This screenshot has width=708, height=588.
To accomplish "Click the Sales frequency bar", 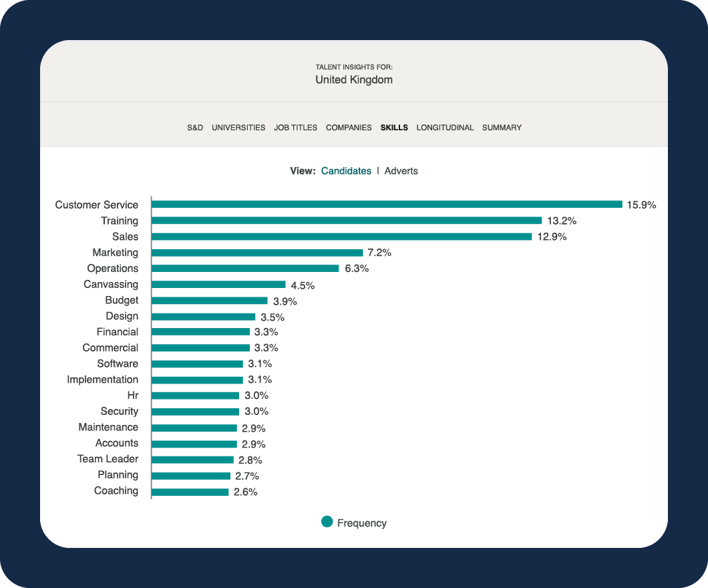I will [342, 237].
